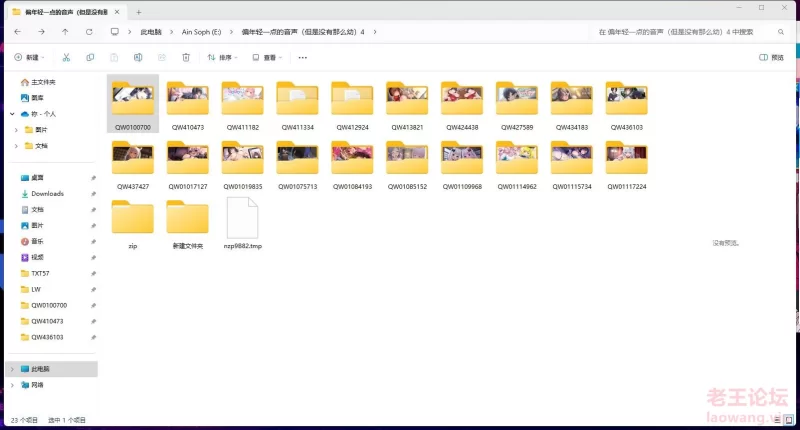The height and width of the screenshot is (430, 800).
Task: Open QW410473 pinned folder in sidebar
Action: (x=42, y=321)
